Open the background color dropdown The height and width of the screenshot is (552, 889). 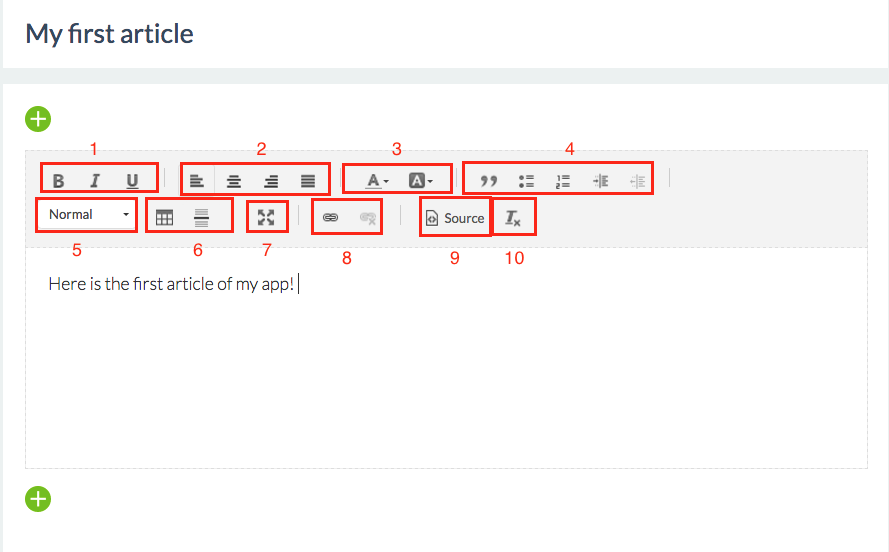(x=421, y=181)
